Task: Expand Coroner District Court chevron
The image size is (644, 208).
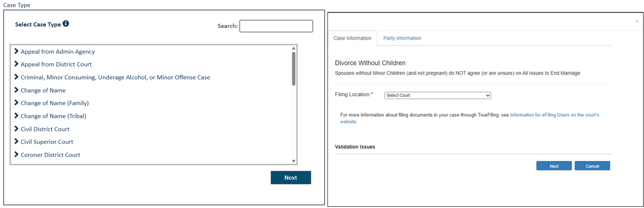Action: pos(17,155)
